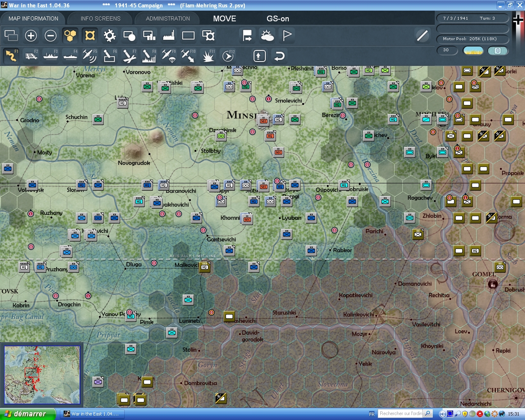Select F3 naval transport mode

[x=50, y=56]
